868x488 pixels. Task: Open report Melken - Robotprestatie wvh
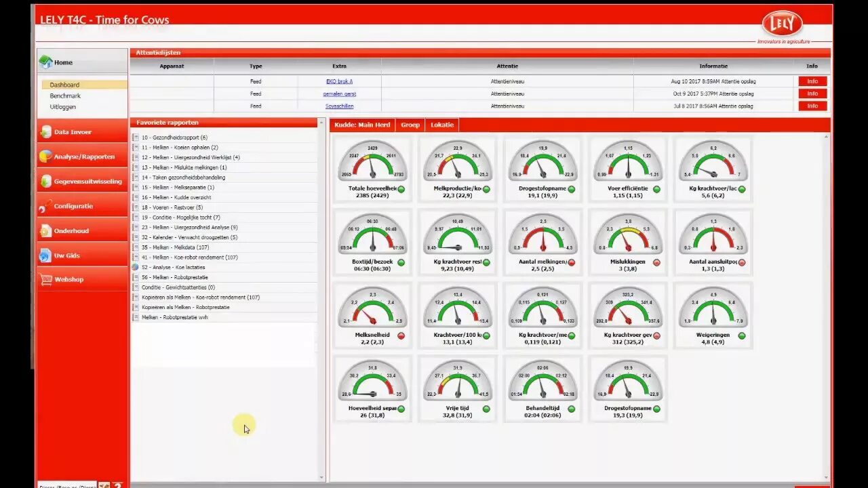175,317
